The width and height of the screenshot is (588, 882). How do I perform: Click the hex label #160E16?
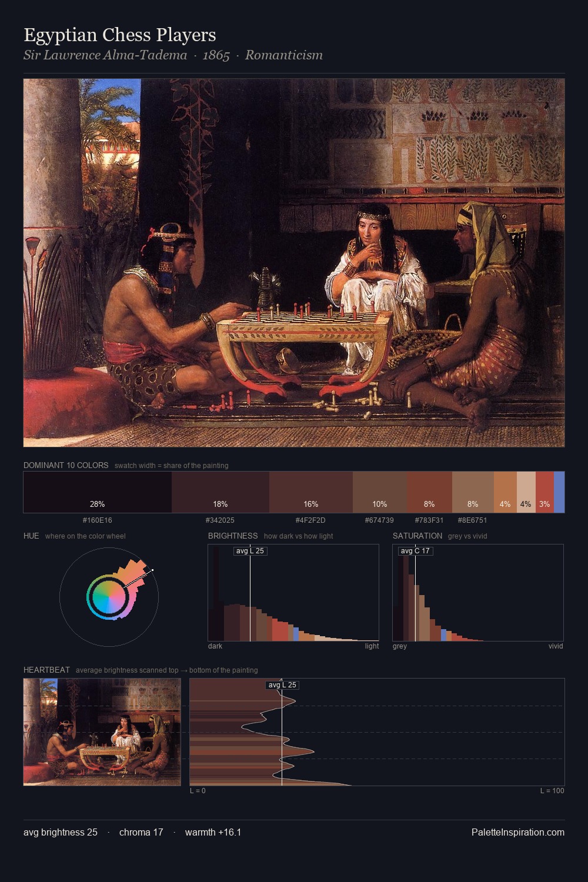(x=98, y=520)
